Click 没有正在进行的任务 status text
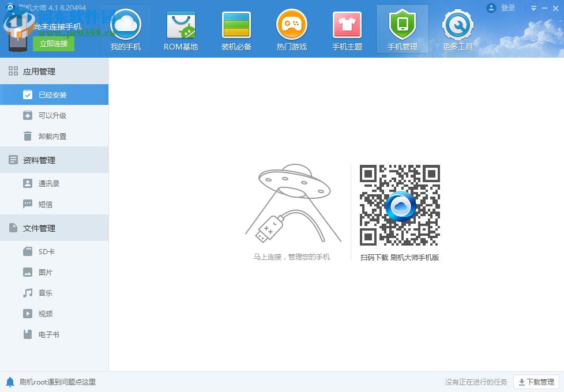Viewport: 564px width, 392px height. tap(476, 382)
